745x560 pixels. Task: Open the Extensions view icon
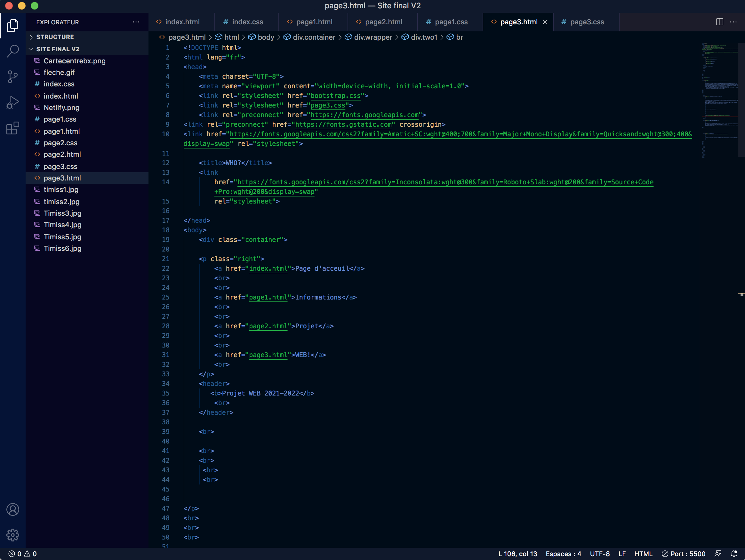tap(12, 128)
